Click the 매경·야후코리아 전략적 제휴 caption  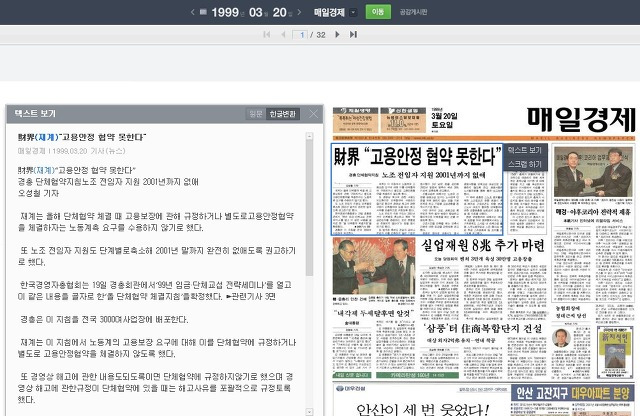pos(593,211)
